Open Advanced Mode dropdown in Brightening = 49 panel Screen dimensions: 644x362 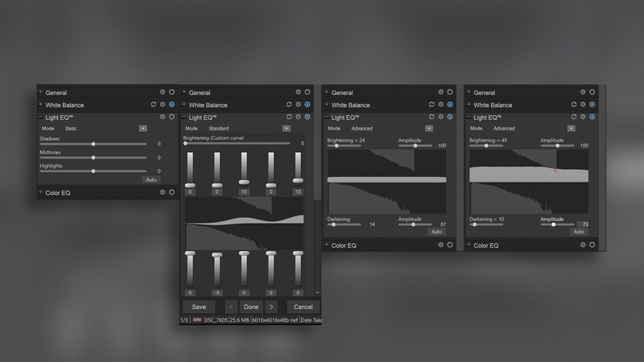tap(571, 129)
